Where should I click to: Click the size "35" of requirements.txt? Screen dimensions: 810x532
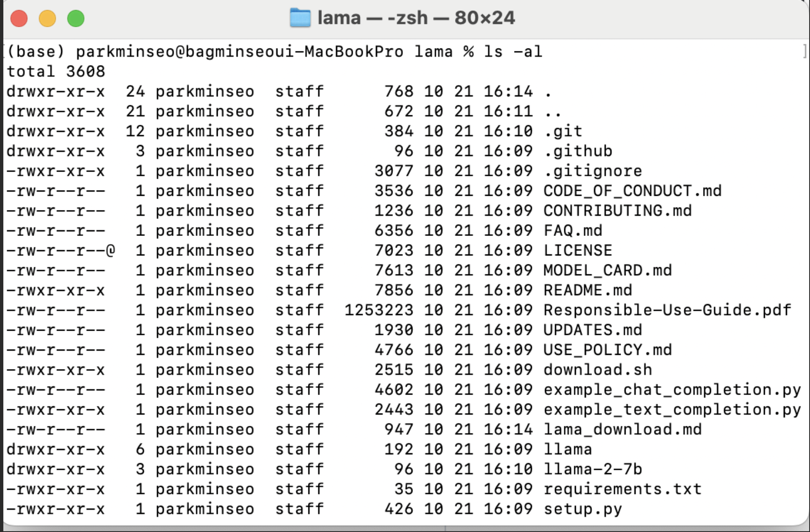coord(404,489)
